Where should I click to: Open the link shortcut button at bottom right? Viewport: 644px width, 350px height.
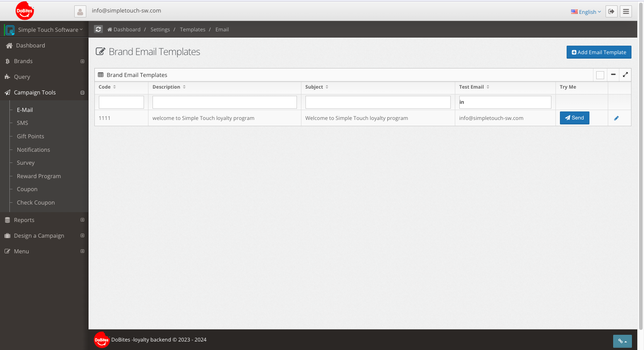622,341
